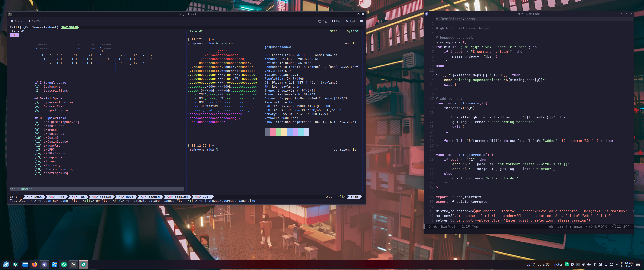Open the Fedora application launcher
This screenshot has height=270, width=644.
(6, 264)
